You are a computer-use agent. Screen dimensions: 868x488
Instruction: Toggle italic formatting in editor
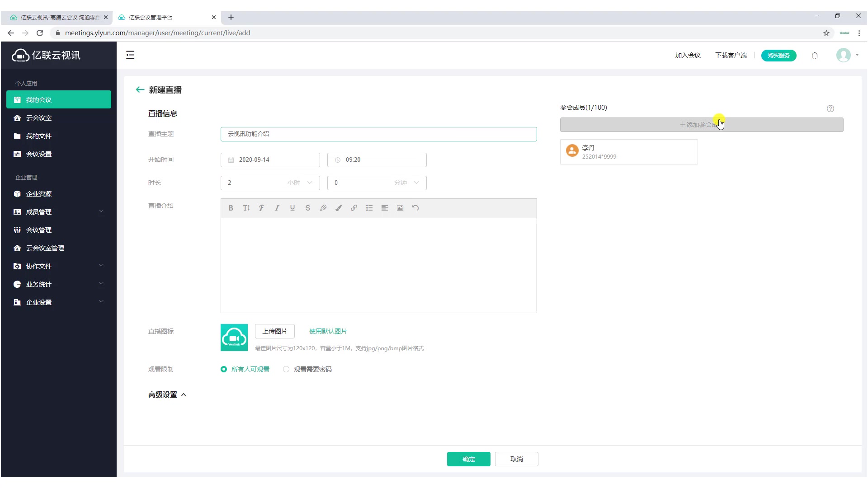pyautogui.click(x=277, y=208)
